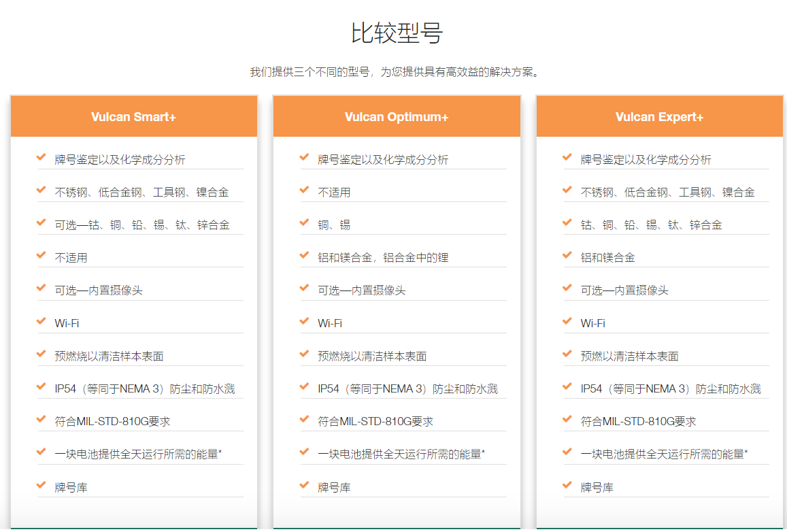Image resolution: width=787 pixels, height=532 pixels.
Task: Click checkmark beside 不适用 under Vulcan Smart+
Action: point(41,256)
